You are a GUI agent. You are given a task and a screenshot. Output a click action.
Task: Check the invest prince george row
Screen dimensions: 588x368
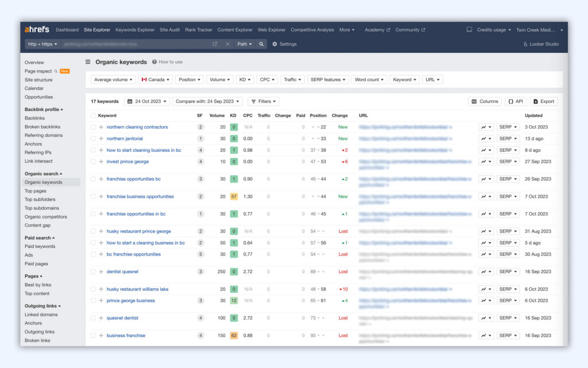click(93, 162)
